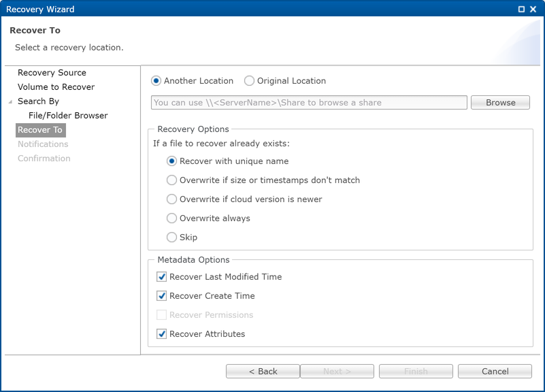Image resolution: width=545 pixels, height=392 pixels.
Task: Click the recovery path input field
Action: (x=309, y=103)
